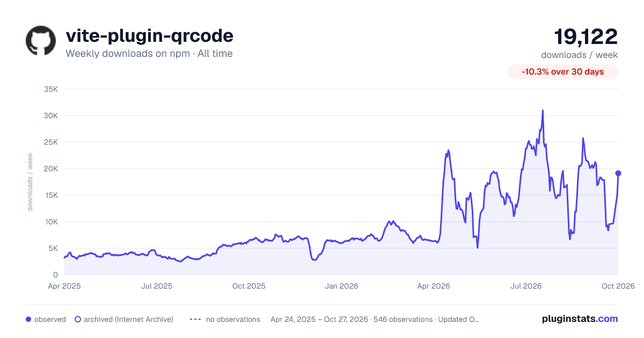Click the GitHub logo avatar
The image size is (644, 338).
coord(41,40)
